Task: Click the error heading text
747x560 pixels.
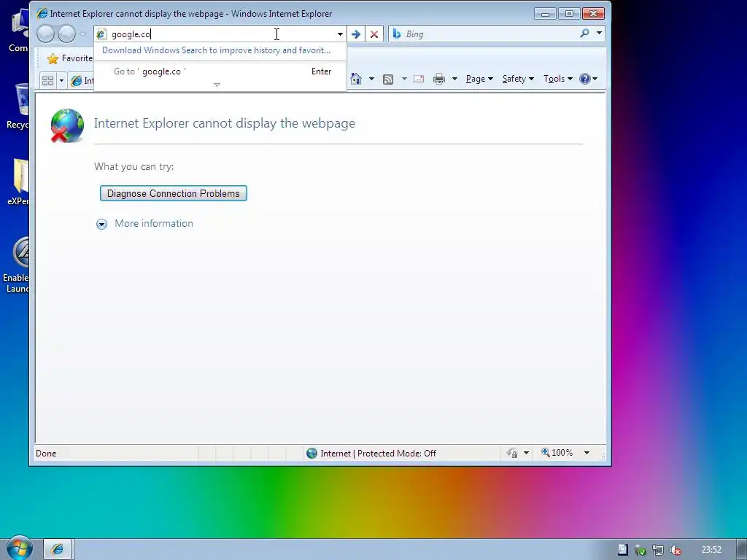Action: tap(225, 122)
